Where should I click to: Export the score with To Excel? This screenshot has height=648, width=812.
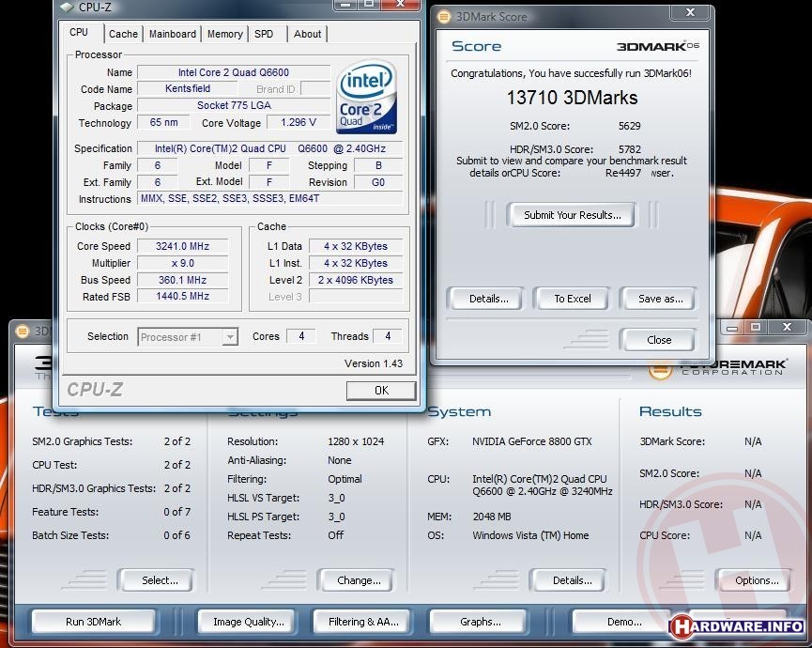pos(573,299)
